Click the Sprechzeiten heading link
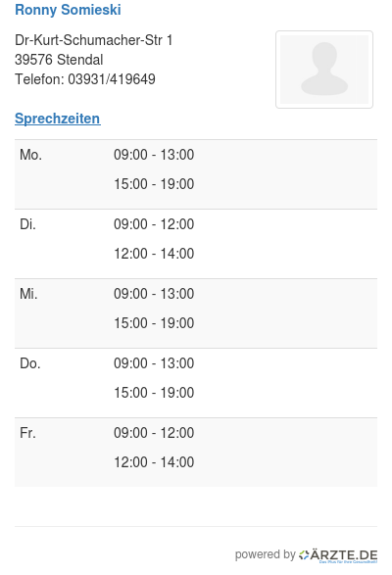This screenshot has height=575, width=392. click(x=58, y=119)
